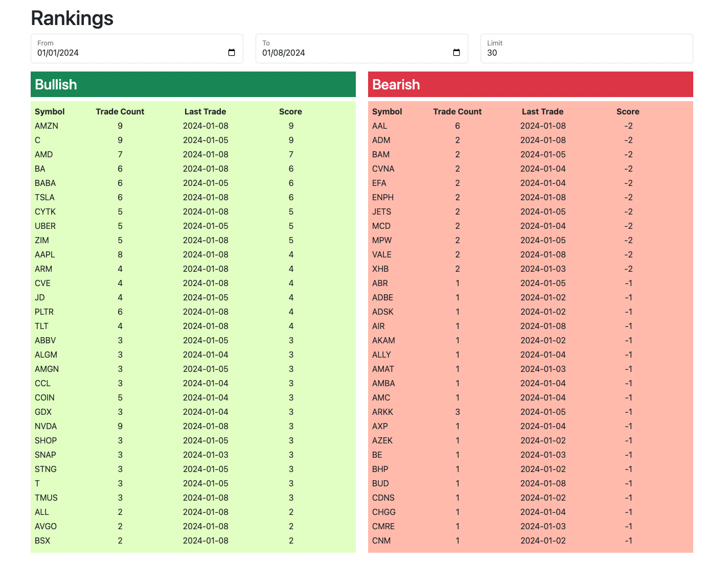Viewport: 728px width, 565px height.
Task: Select the ARM symbol
Action: (x=43, y=269)
